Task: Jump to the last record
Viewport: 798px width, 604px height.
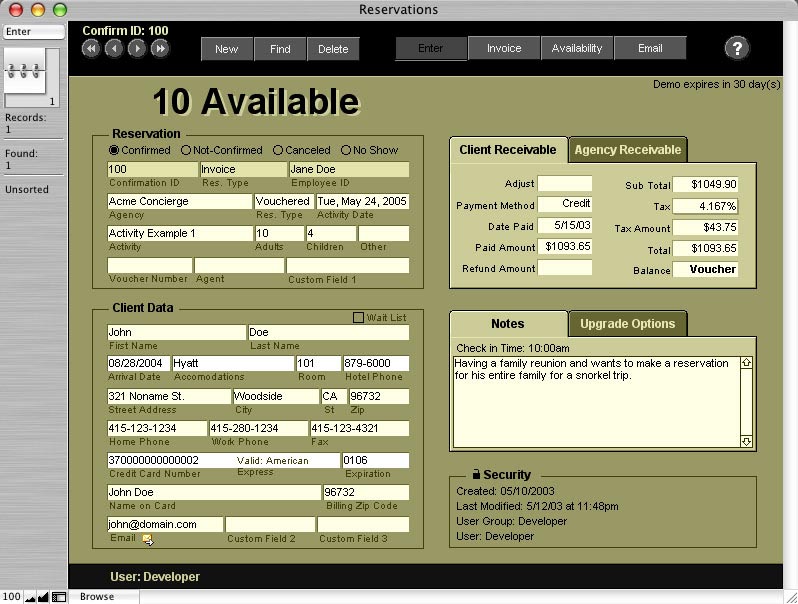Action: coord(160,48)
